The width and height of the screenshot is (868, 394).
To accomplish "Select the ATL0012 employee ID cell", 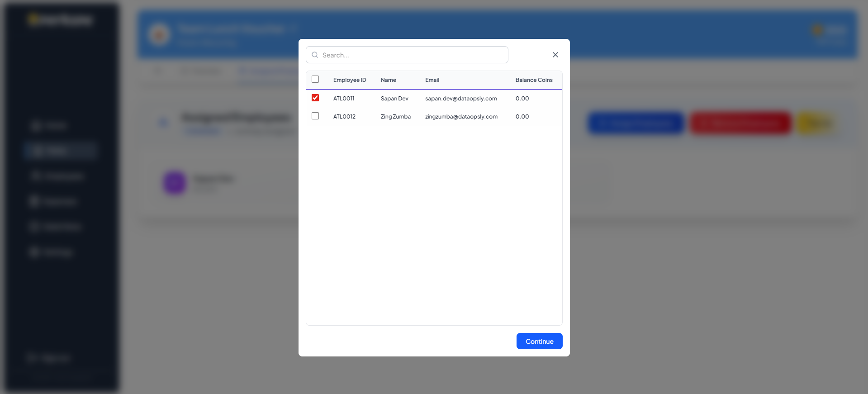I will pos(344,117).
